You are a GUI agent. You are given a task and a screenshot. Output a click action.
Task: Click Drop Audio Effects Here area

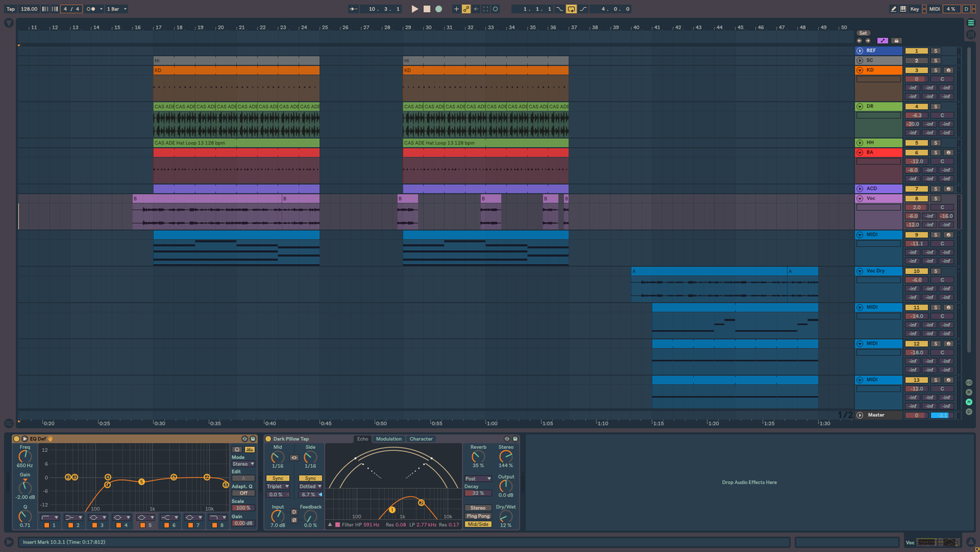(750, 483)
